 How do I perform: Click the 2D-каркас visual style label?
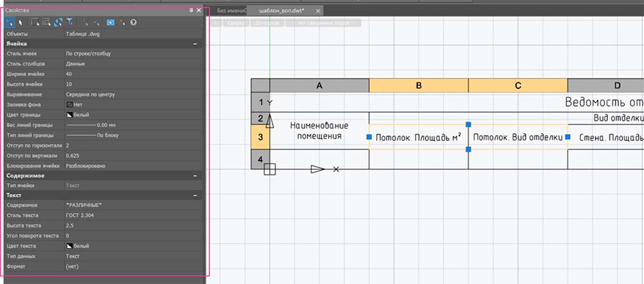267,23
